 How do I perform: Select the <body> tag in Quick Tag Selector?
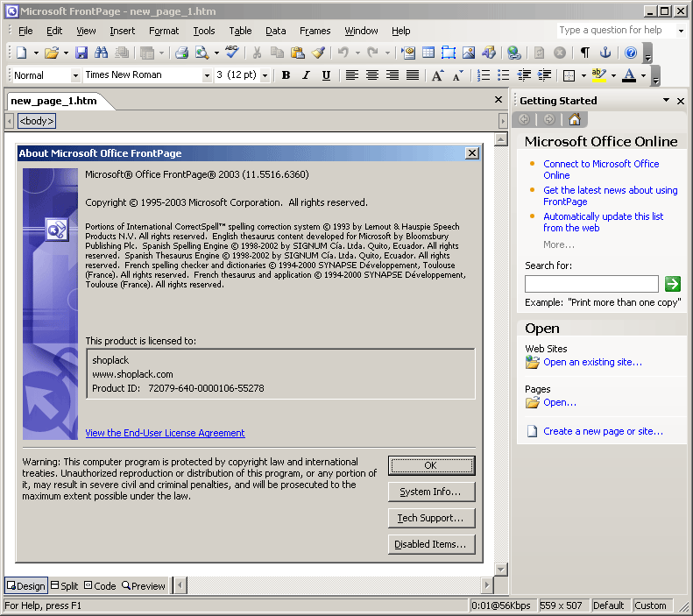37,121
